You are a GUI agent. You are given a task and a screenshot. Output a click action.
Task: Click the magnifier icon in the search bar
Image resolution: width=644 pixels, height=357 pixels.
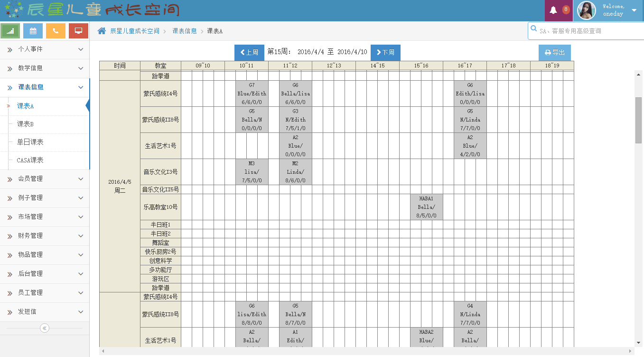[x=534, y=30]
